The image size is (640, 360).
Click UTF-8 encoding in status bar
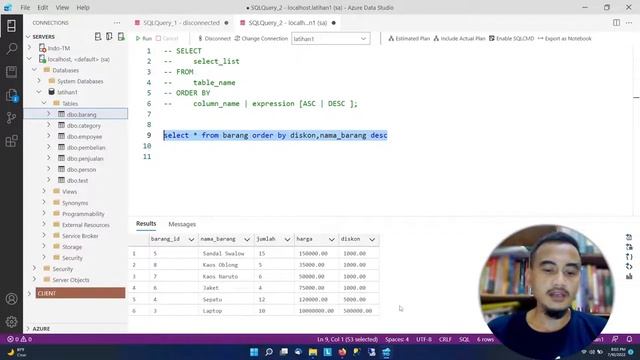424,339
